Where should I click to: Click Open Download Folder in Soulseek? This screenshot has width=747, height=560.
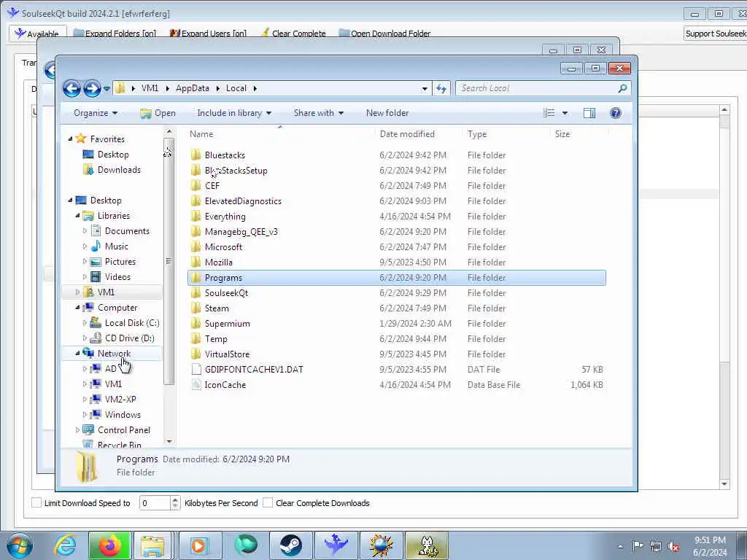click(384, 34)
